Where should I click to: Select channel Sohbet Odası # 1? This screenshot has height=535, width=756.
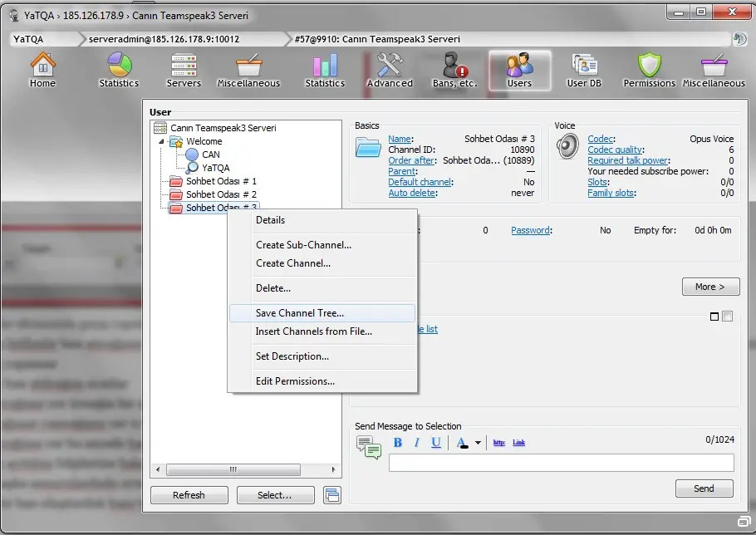(x=221, y=182)
